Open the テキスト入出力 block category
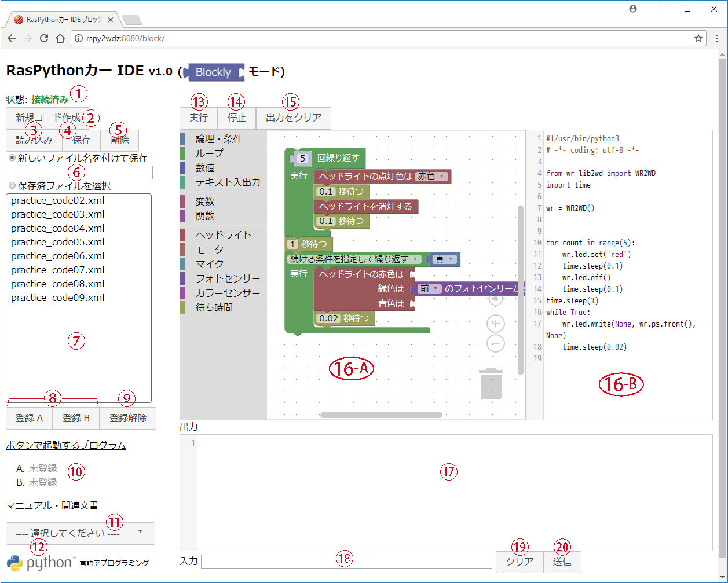This screenshot has height=583, width=728. (x=223, y=182)
